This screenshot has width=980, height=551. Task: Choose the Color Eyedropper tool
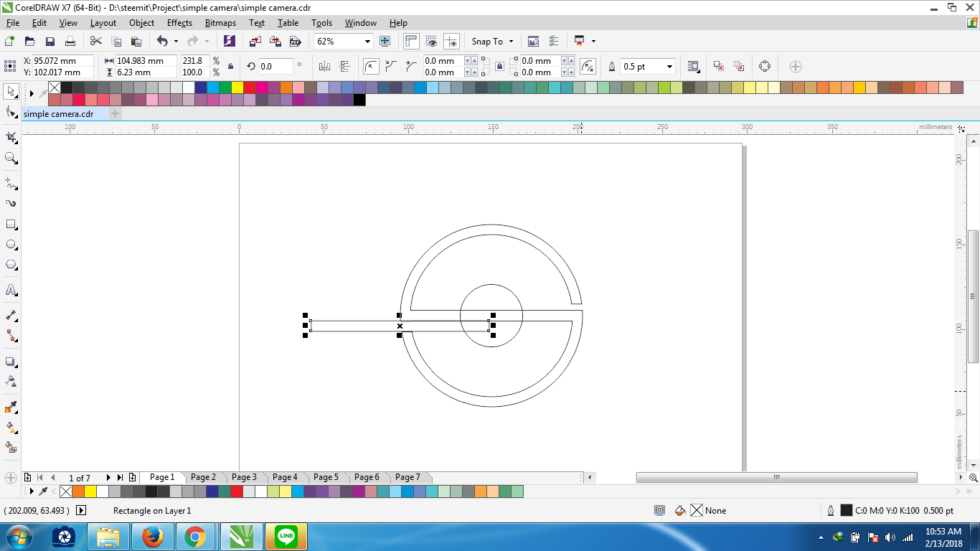point(11,408)
